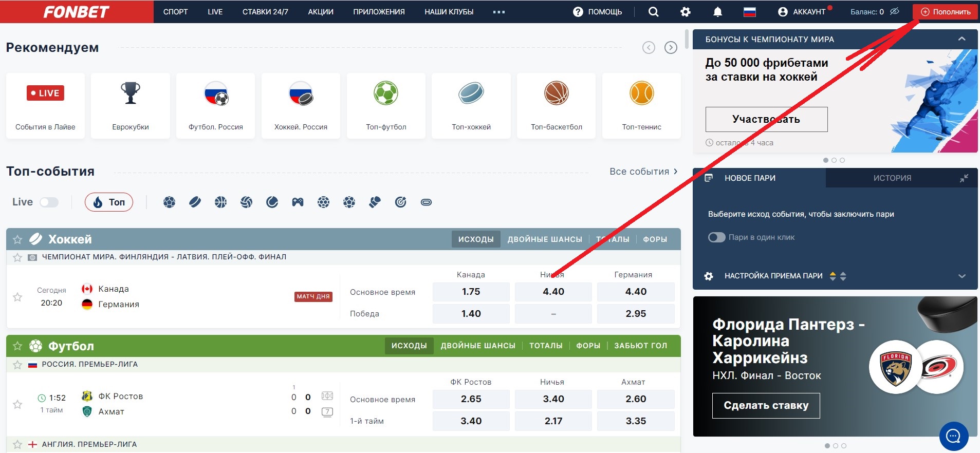Click Участвовать in the bonus banner

(x=766, y=119)
